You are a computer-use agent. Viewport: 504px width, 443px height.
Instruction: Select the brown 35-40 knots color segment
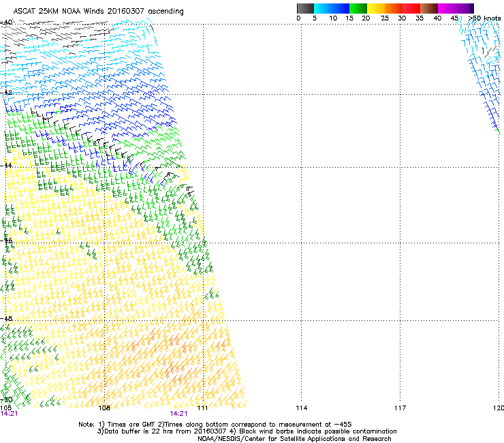pyautogui.click(x=429, y=8)
